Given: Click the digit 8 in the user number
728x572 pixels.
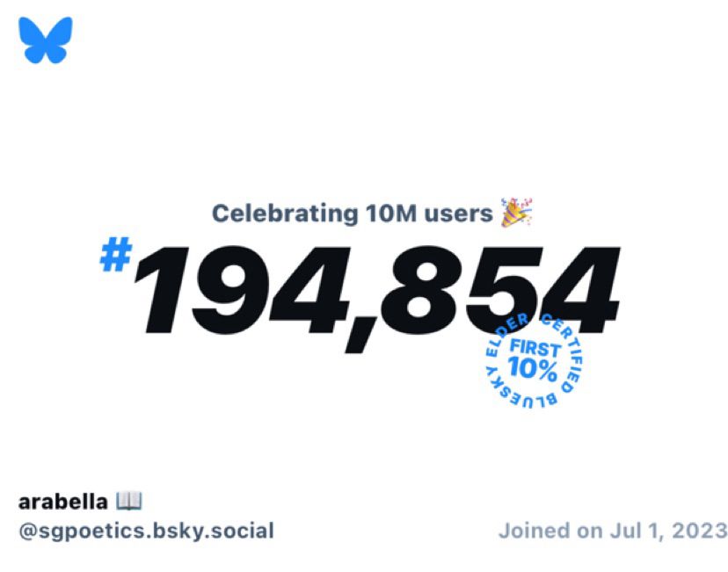Looking at the screenshot, I should point(419,289).
